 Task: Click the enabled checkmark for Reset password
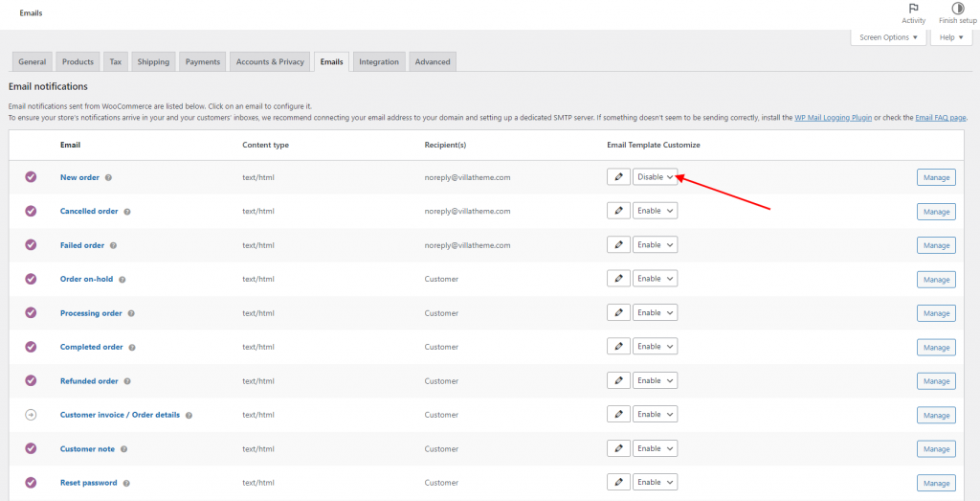coord(31,483)
